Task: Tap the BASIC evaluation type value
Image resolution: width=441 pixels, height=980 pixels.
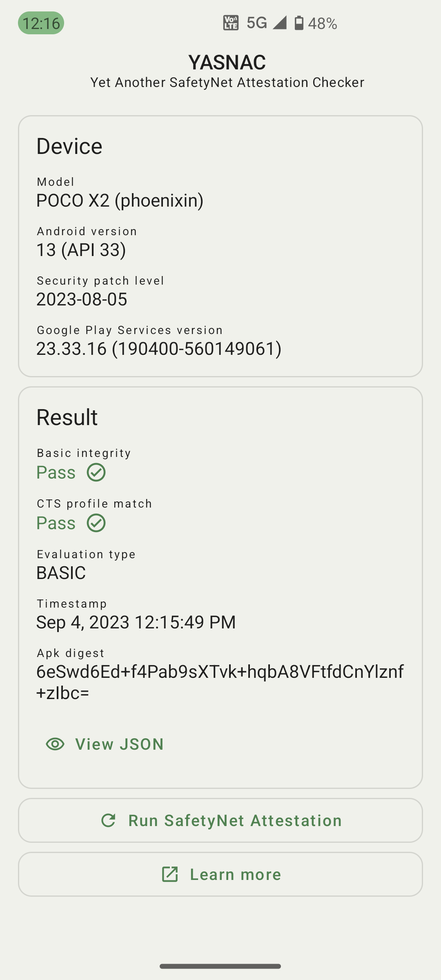Action: point(61,573)
